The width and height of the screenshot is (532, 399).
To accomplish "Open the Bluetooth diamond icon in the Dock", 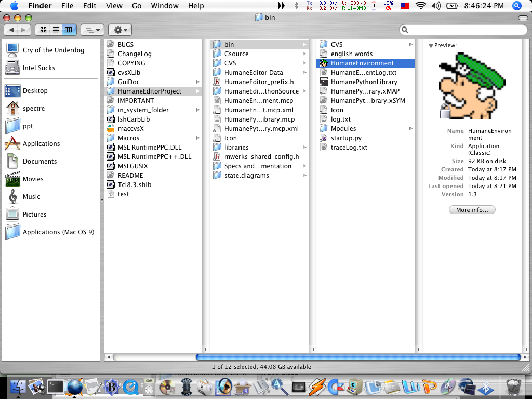I will 486,387.
